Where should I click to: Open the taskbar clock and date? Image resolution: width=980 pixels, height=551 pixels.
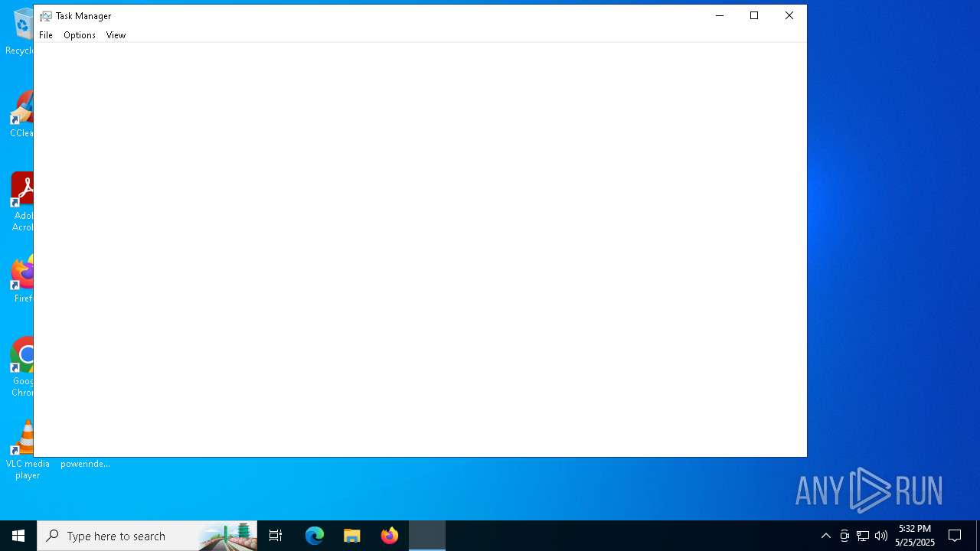point(915,536)
